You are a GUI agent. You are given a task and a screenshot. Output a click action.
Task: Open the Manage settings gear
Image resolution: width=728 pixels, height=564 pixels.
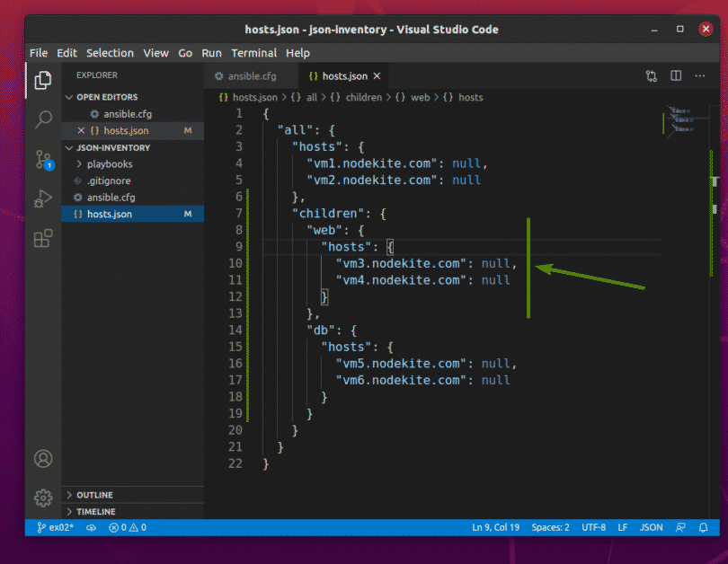tap(43, 497)
